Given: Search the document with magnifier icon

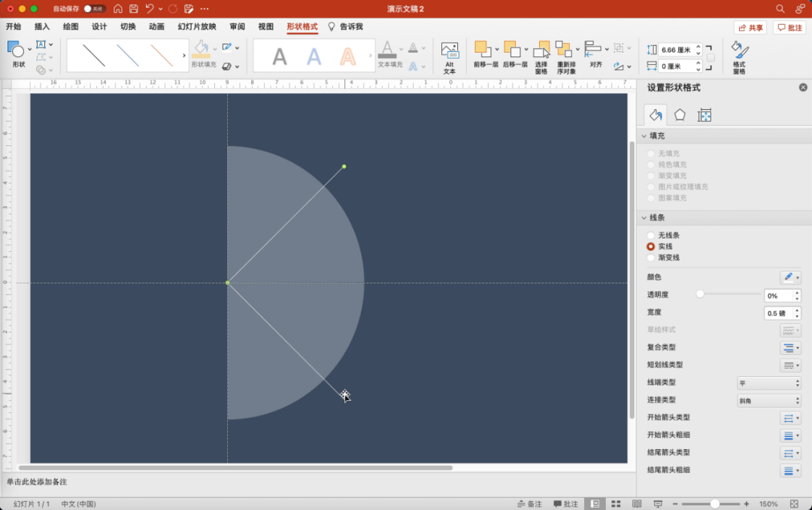Looking at the screenshot, I should 780,9.
